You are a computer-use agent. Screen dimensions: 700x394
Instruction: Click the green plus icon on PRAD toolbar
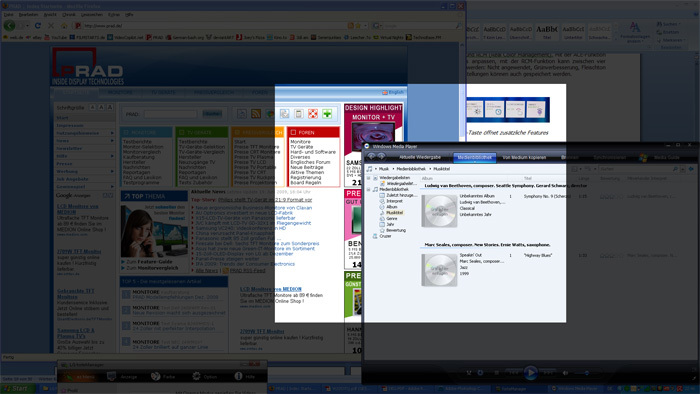point(327,114)
